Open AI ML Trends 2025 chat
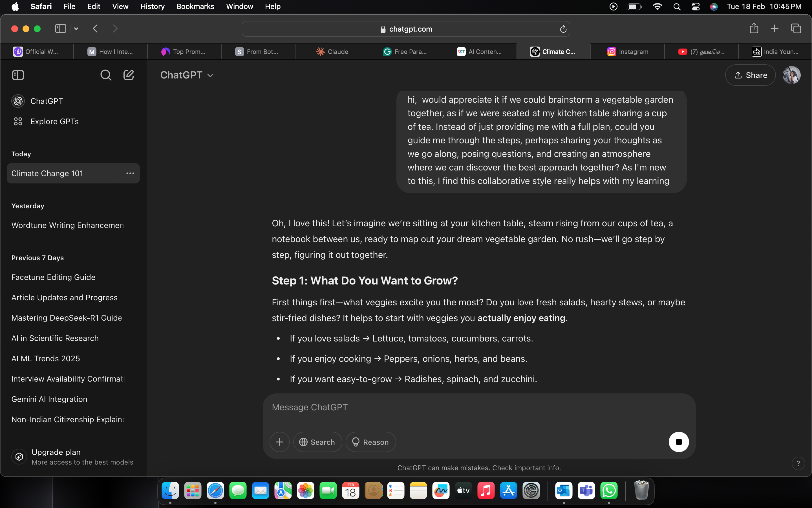This screenshot has height=508, width=812. [73, 358]
